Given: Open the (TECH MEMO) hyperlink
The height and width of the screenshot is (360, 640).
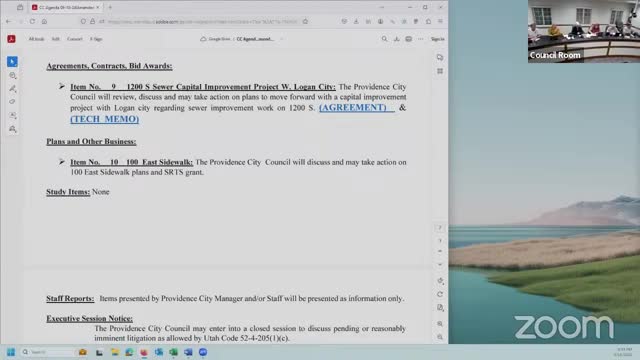Looking at the screenshot, I should pyautogui.click(x=104, y=119).
